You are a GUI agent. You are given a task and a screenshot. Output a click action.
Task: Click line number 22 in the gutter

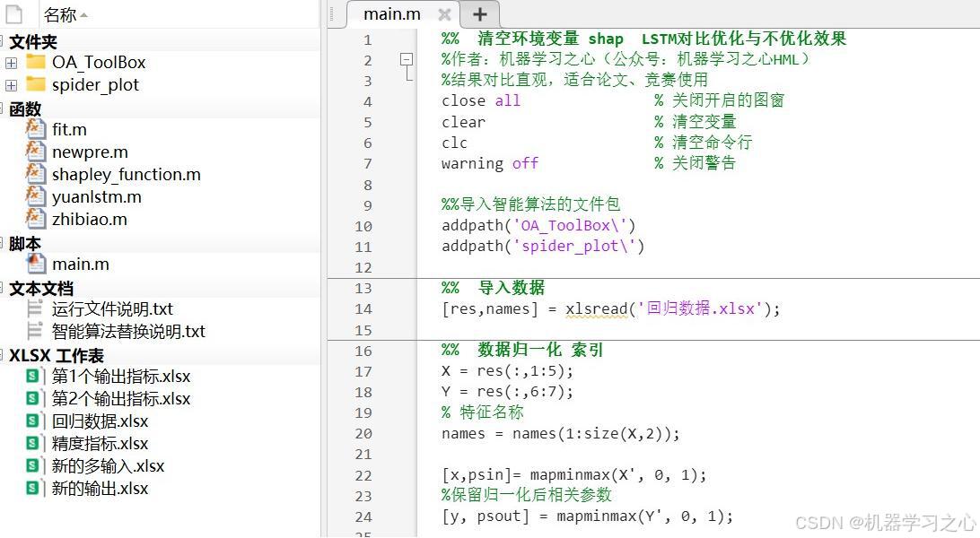pos(363,475)
